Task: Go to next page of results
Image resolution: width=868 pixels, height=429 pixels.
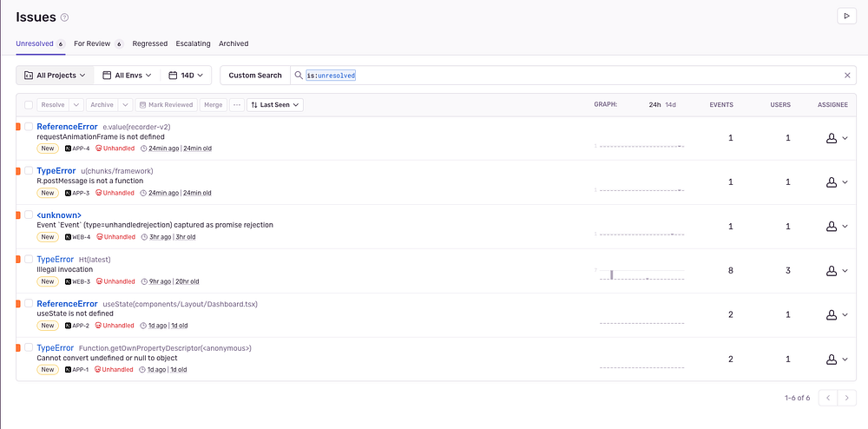Action: point(848,398)
